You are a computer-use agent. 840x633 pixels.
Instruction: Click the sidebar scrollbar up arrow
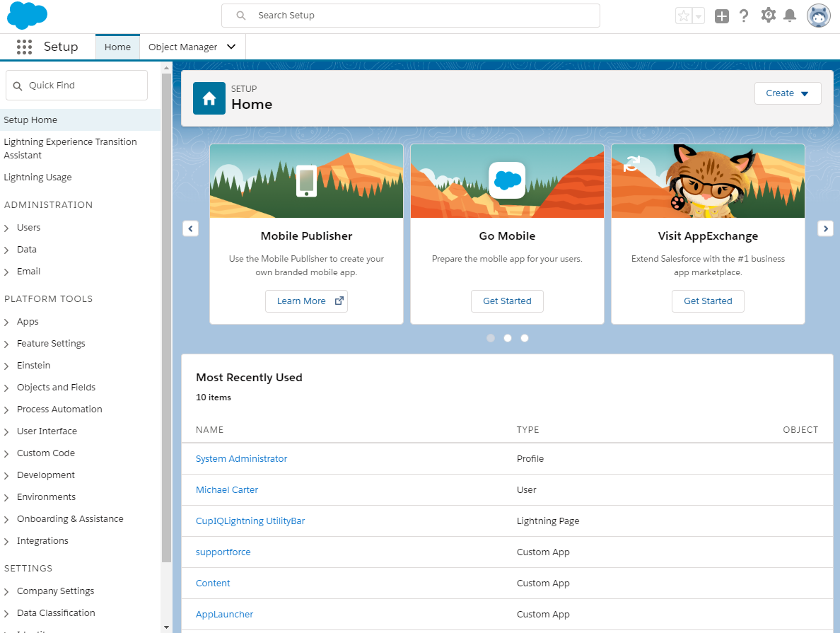coord(166,67)
